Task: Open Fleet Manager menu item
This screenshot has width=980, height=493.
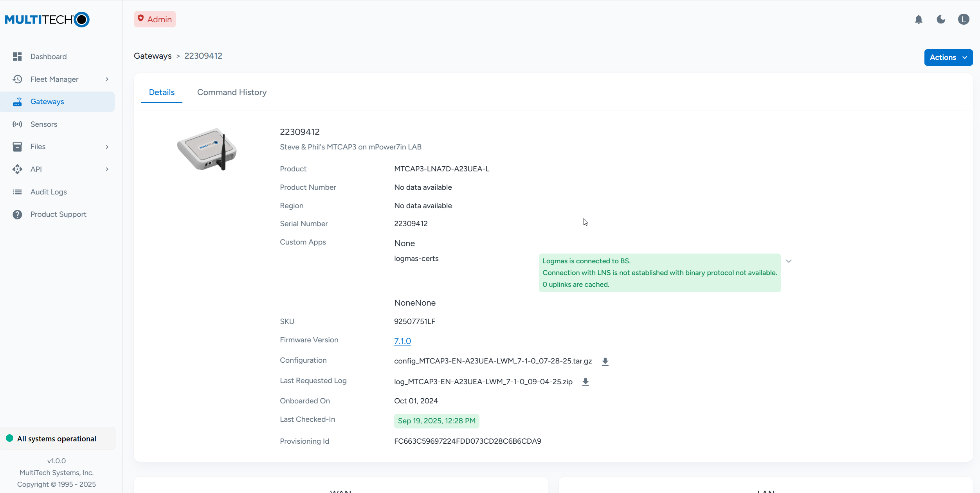Action: point(58,79)
